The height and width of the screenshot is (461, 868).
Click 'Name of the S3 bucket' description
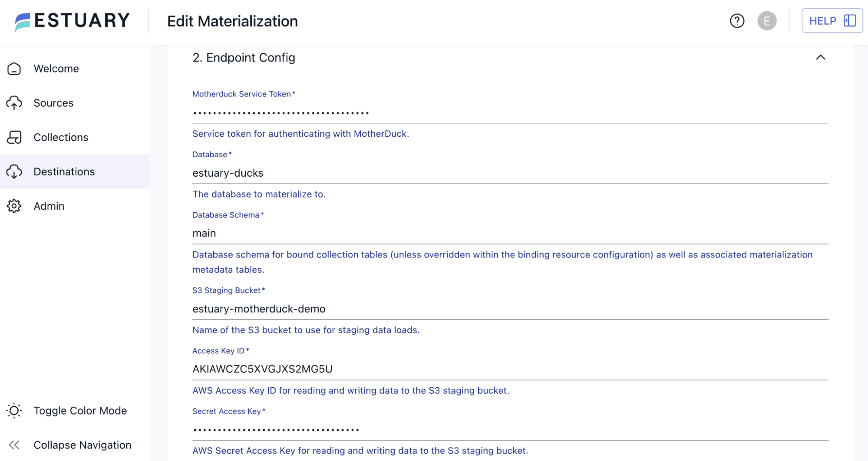(x=306, y=330)
